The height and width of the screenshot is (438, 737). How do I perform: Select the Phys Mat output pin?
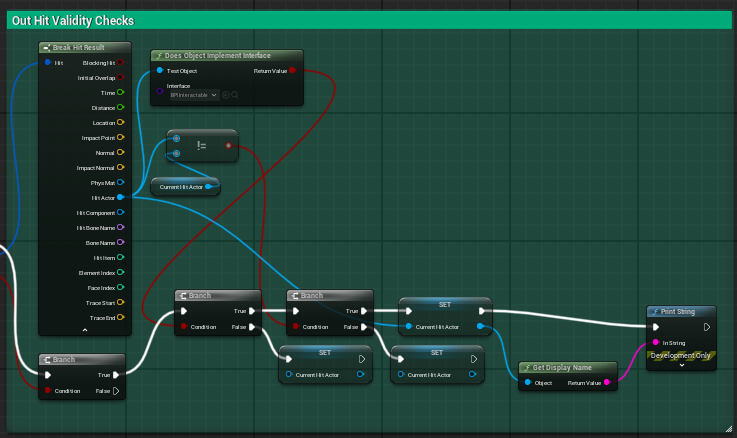(121, 182)
